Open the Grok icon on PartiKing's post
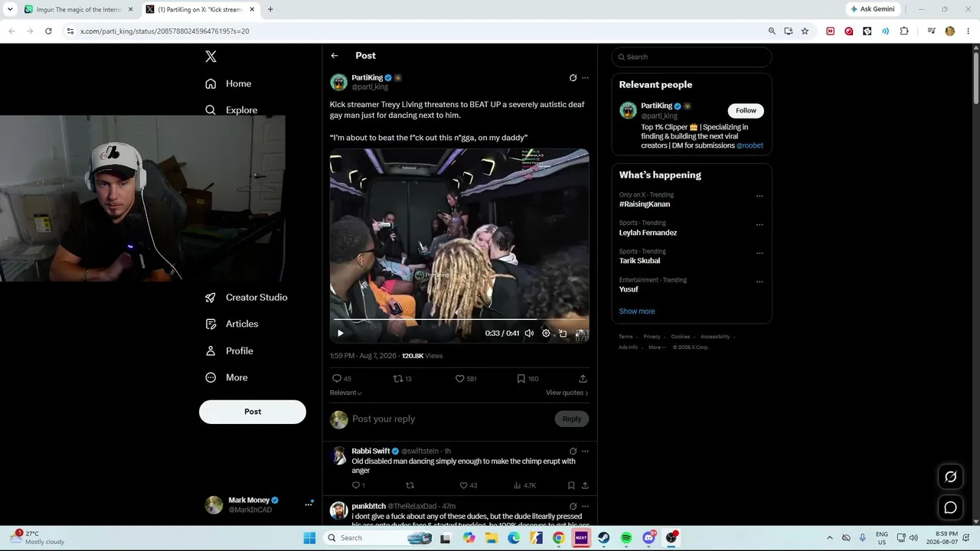980x551 pixels. 573,78
